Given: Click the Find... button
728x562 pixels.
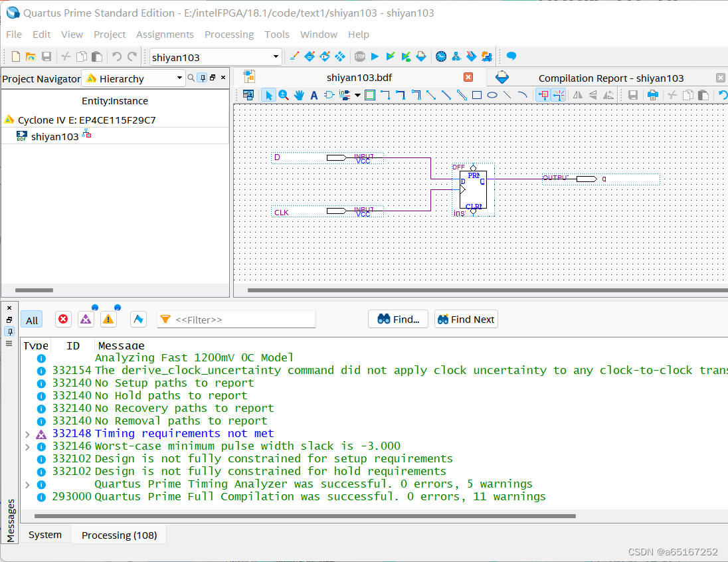Looking at the screenshot, I should pyautogui.click(x=398, y=319).
